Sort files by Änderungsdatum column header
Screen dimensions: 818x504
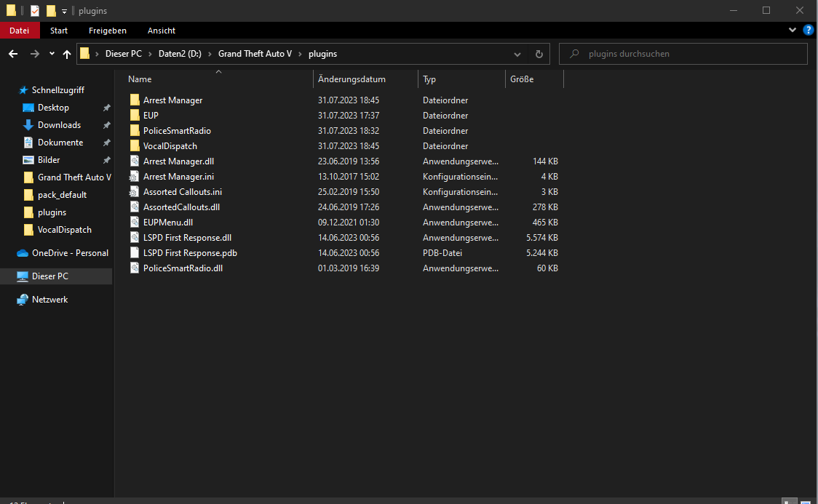(352, 79)
